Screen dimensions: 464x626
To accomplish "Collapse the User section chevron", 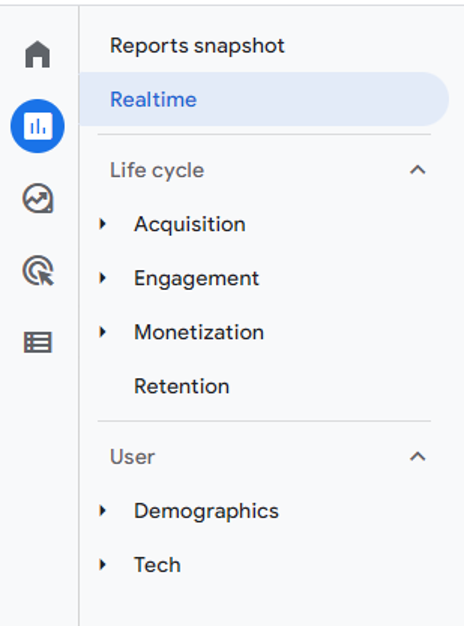I will pos(418,456).
